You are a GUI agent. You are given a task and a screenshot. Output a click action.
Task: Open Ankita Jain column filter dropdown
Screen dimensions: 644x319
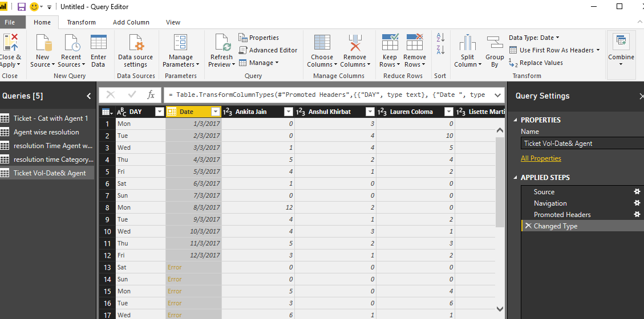[289, 112]
